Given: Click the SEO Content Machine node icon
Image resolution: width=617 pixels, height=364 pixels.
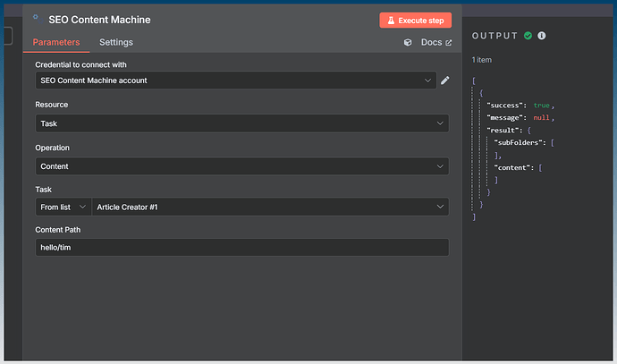Looking at the screenshot, I should tap(38, 19).
